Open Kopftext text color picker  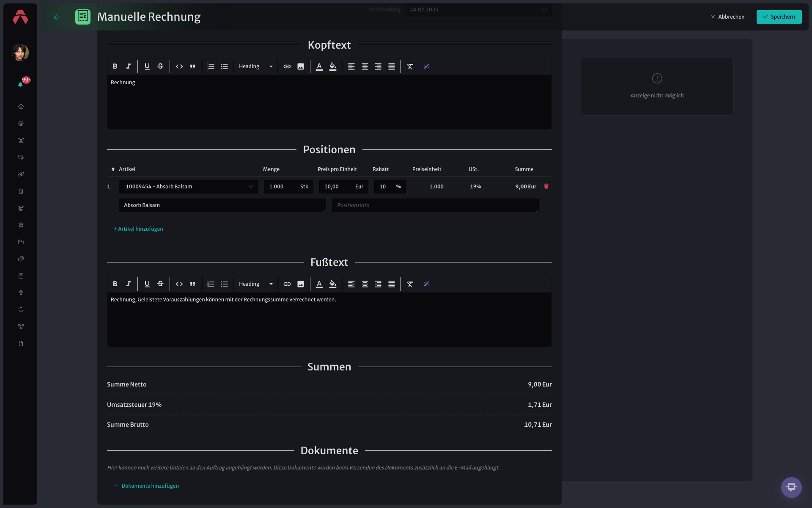click(319, 66)
